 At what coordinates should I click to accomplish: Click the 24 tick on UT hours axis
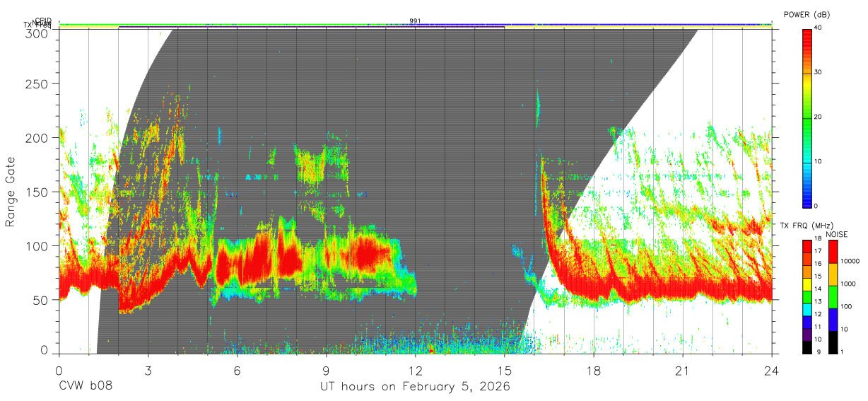pyautogui.click(x=771, y=371)
